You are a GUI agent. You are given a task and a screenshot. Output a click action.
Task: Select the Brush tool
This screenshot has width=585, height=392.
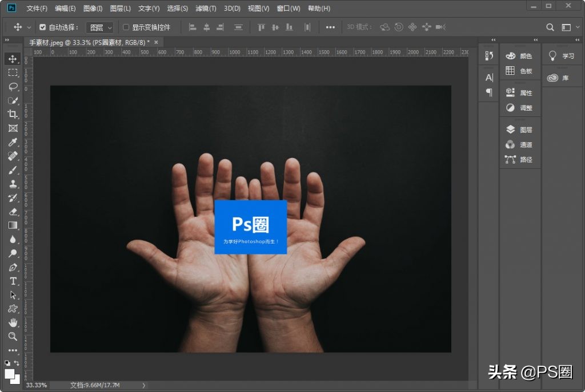13,170
